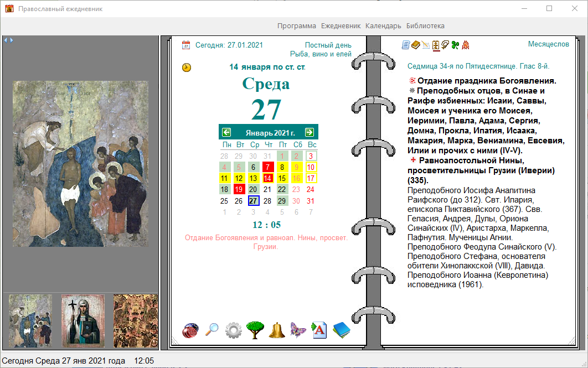Image resolution: width=588 pixels, height=368 pixels.
Task: Click the yellow clock icon near old-style date
Action: coord(187,68)
